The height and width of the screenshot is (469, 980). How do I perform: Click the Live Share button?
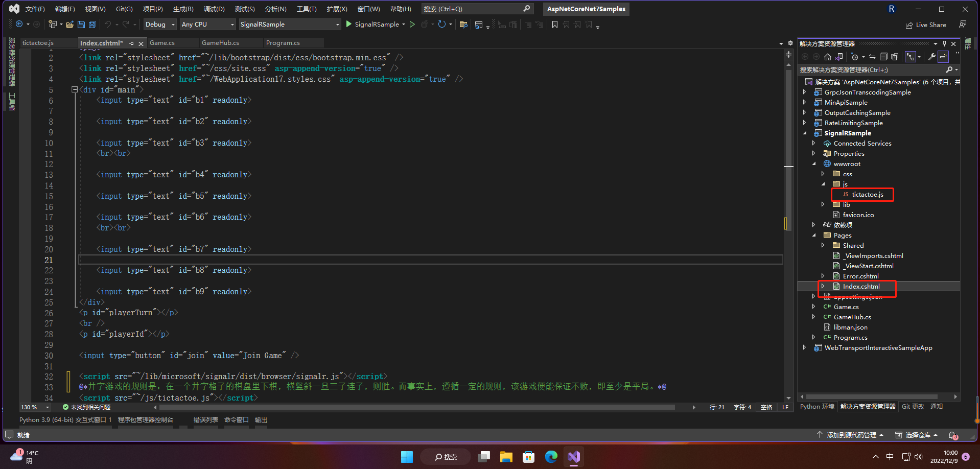(926, 25)
